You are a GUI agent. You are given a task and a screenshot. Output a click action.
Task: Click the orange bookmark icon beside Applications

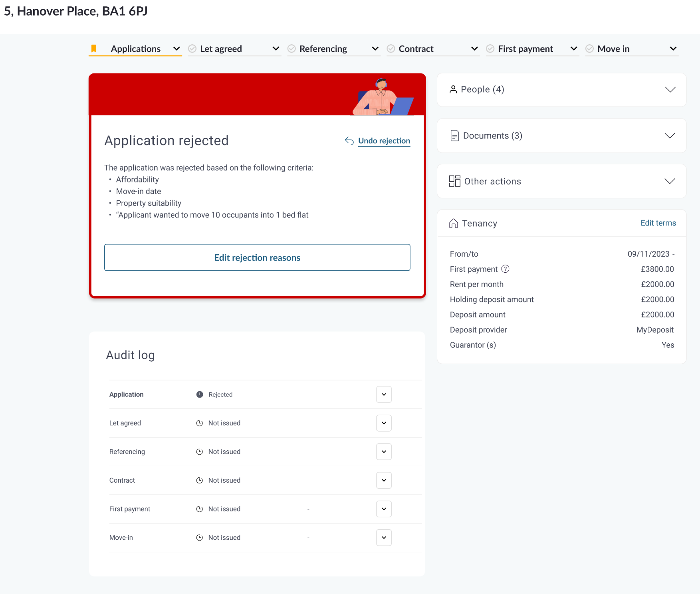[94, 49]
